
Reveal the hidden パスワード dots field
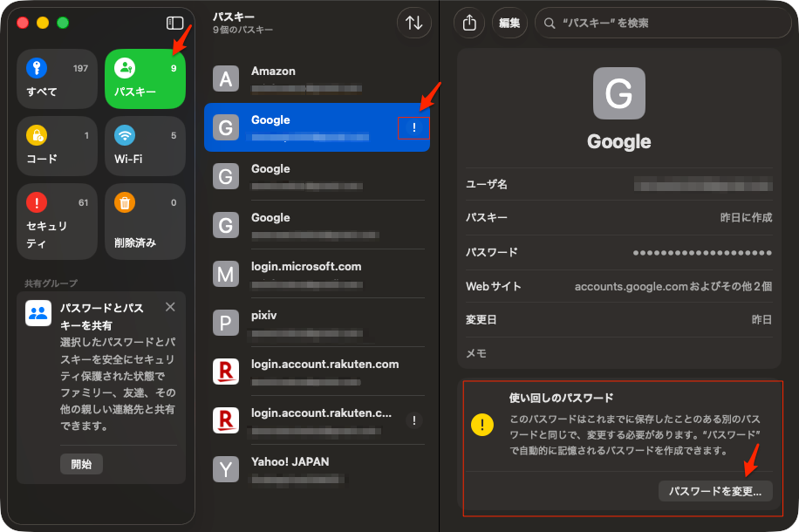click(702, 252)
